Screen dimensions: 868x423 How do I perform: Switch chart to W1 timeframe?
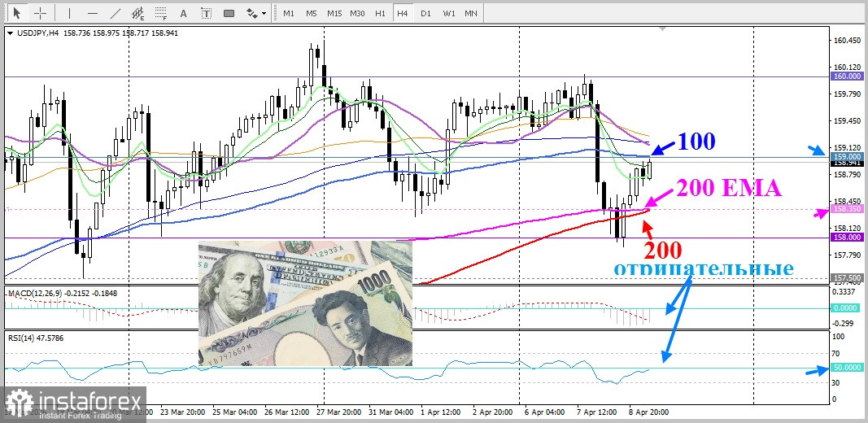[x=448, y=13]
